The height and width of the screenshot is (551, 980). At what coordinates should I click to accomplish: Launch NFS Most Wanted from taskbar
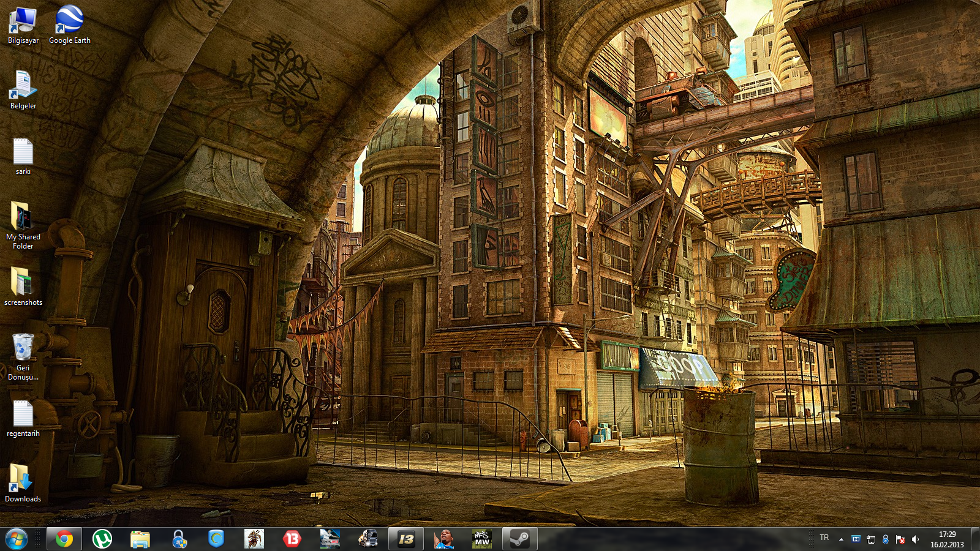(482, 539)
